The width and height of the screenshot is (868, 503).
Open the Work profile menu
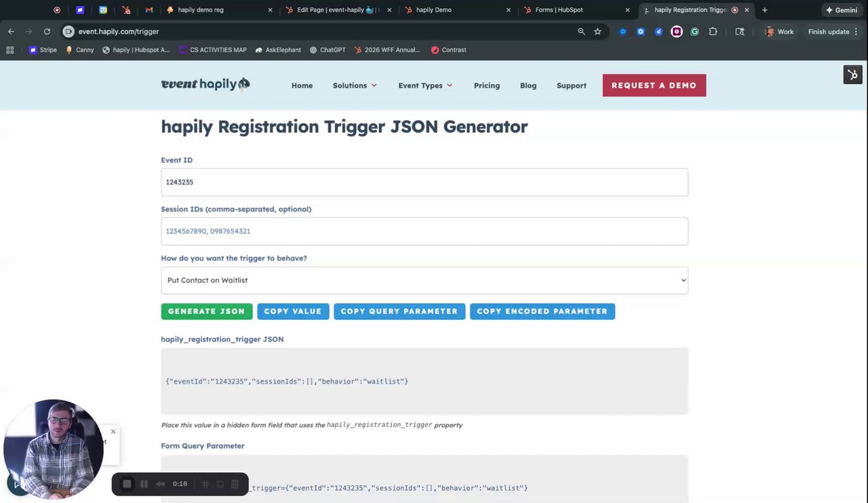(x=779, y=31)
